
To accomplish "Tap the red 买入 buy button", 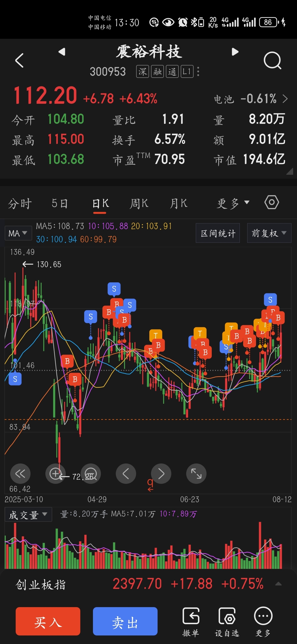I will [48, 621].
